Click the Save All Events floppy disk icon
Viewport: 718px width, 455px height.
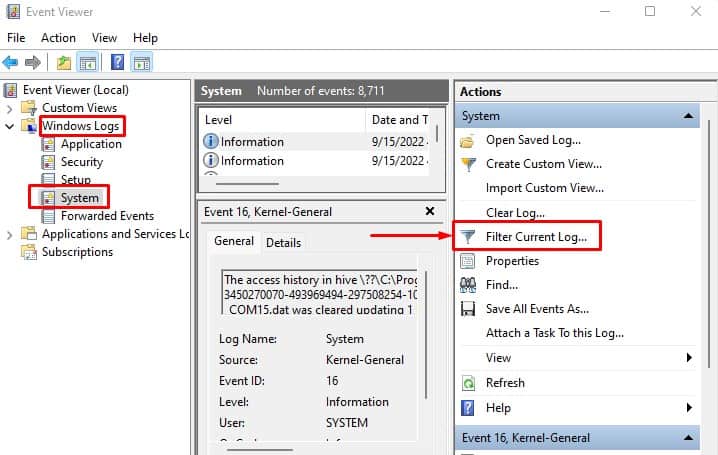tap(468, 309)
